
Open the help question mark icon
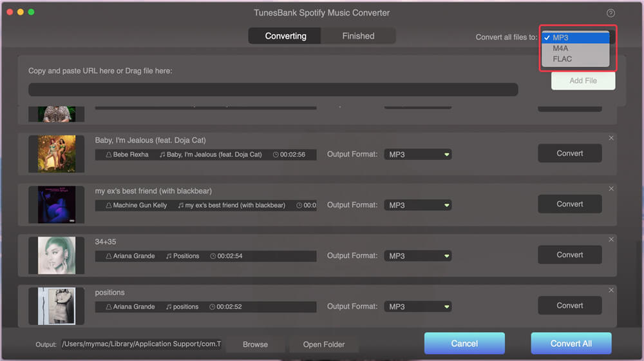[611, 13]
